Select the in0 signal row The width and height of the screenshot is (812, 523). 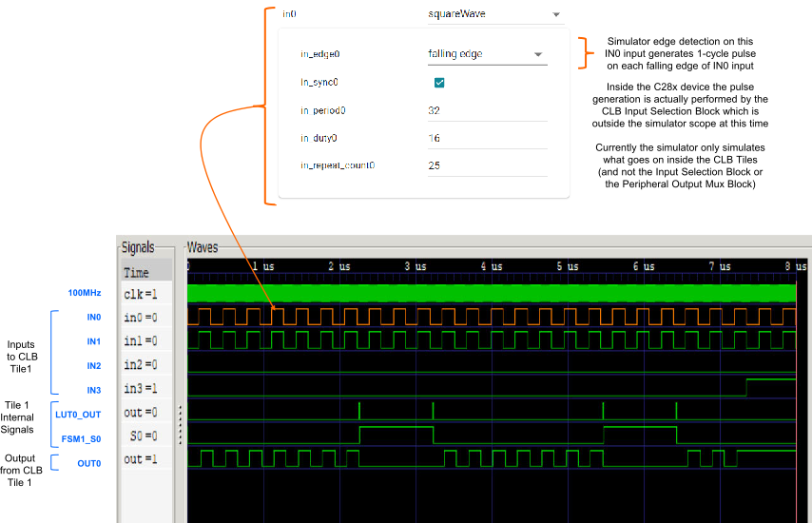[145, 318]
